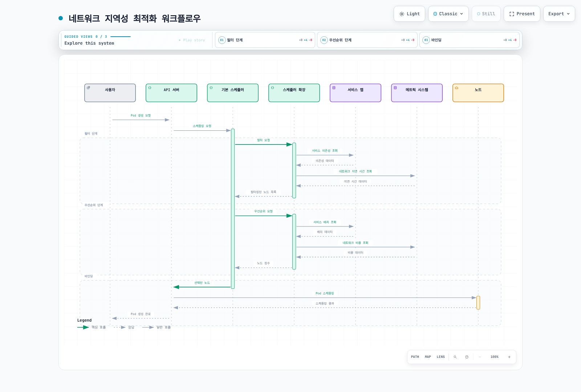The image size is (581, 392).
Task: Select the '지연 시간 데이터' response label
Action: 355,181
